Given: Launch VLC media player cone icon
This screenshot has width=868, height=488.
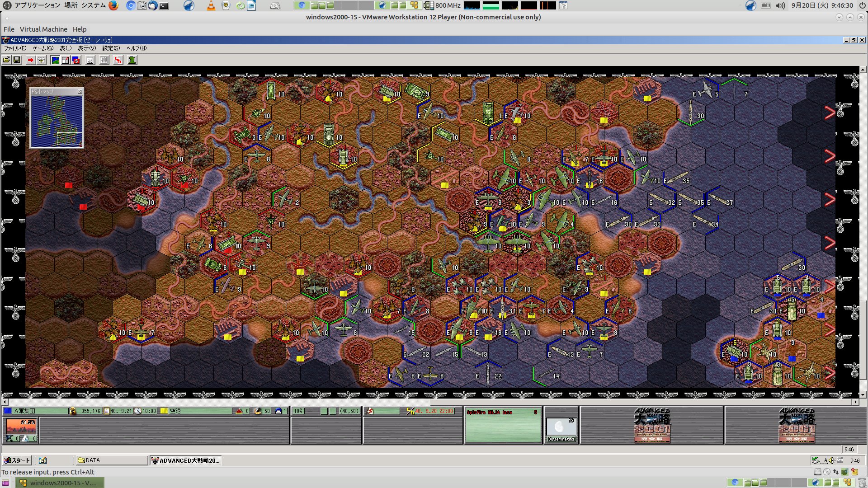Looking at the screenshot, I should (x=211, y=5).
